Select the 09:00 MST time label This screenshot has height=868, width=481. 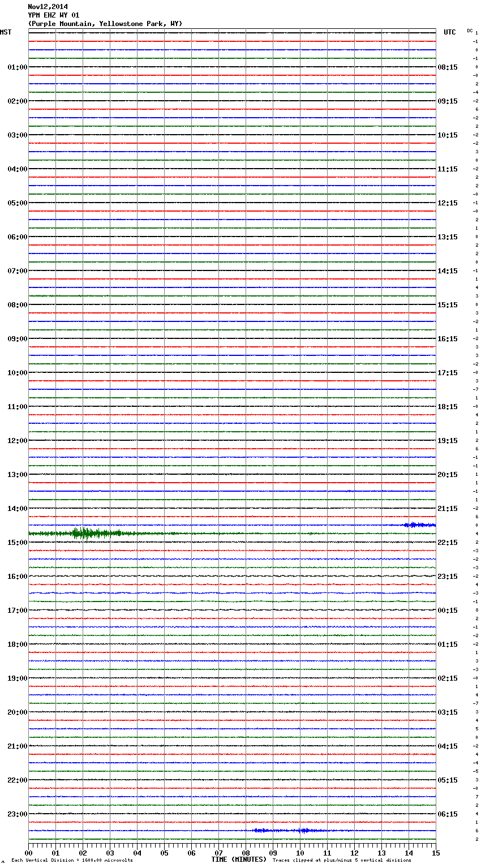(x=18, y=339)
